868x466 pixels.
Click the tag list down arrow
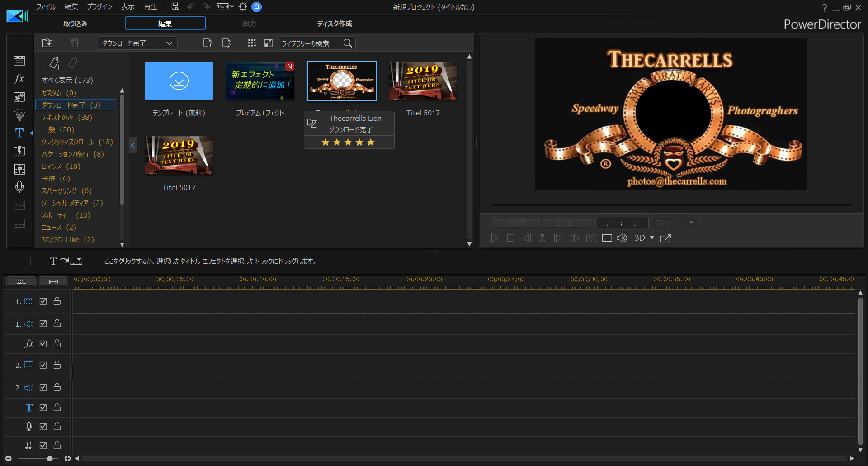pos(122,244)
